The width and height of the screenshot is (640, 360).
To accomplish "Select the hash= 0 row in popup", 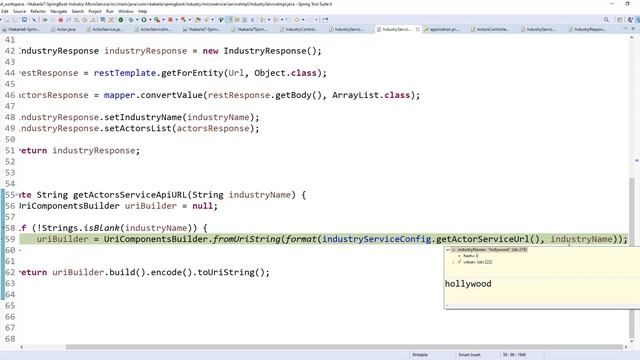I will 468,256.
